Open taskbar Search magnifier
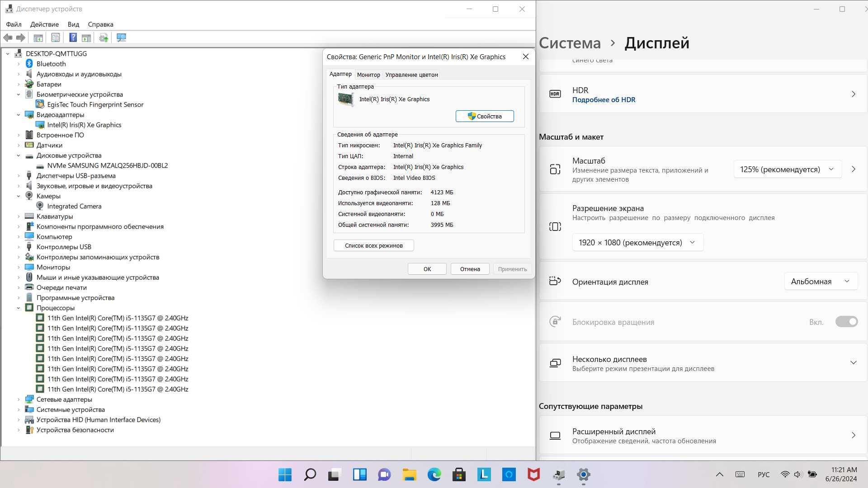This screenshot has height=488, width=868. pos(310,474)
